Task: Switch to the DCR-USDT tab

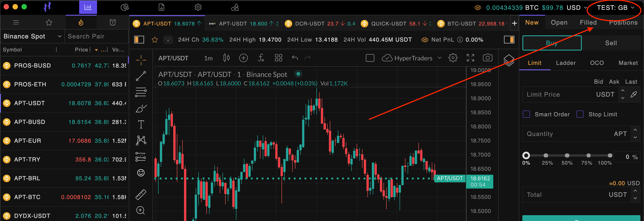Action: [320, 23]
